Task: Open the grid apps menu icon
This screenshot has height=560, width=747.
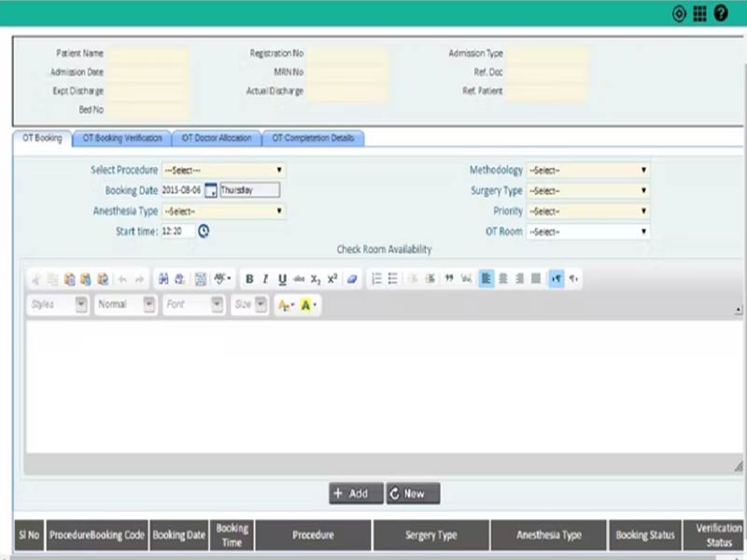Action: 699,13
